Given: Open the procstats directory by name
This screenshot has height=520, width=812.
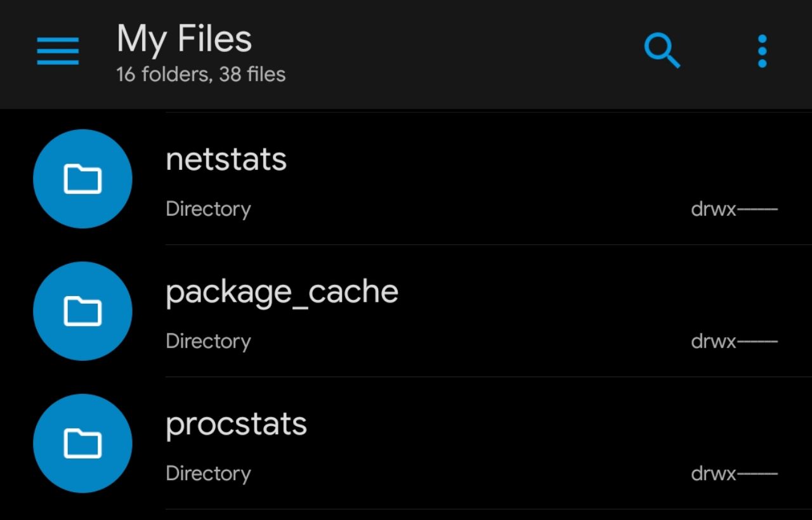Looking at the screenshot, I should coord(236,425).
